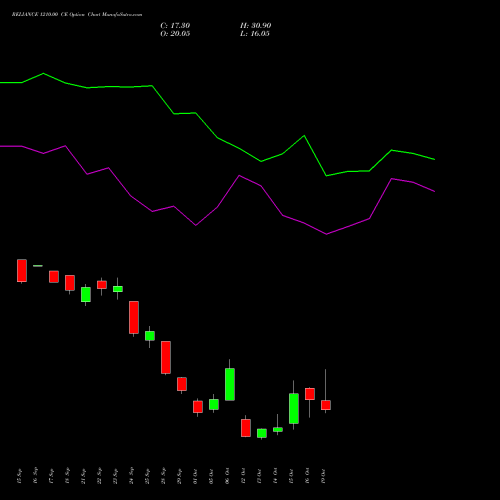Click the 21 Sep date label
Image resolution: width=500 pixels, height=500 pixels.
pos(83,476)
